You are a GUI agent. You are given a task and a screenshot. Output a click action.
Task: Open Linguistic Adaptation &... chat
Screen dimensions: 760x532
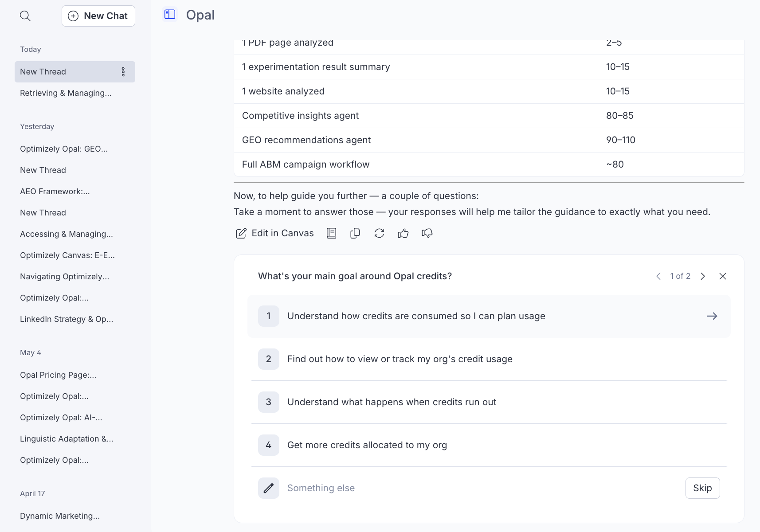[75, 439]
